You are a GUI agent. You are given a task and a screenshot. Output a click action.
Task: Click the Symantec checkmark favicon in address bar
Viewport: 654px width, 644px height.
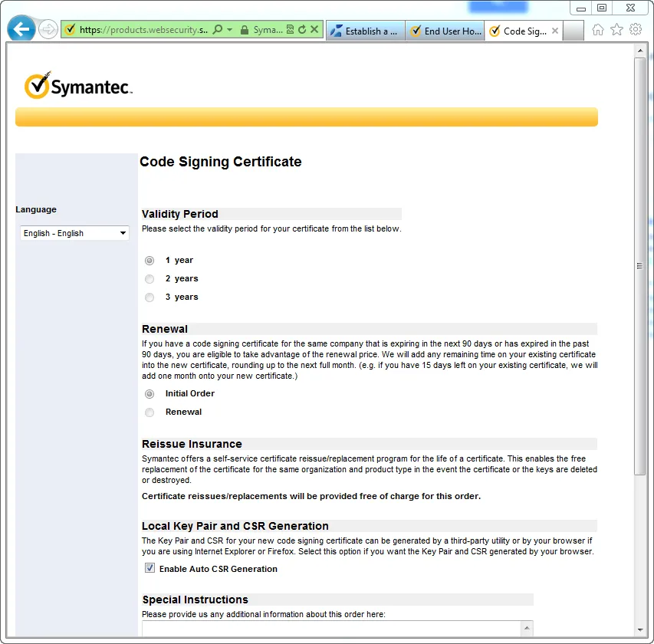point(70,29)
